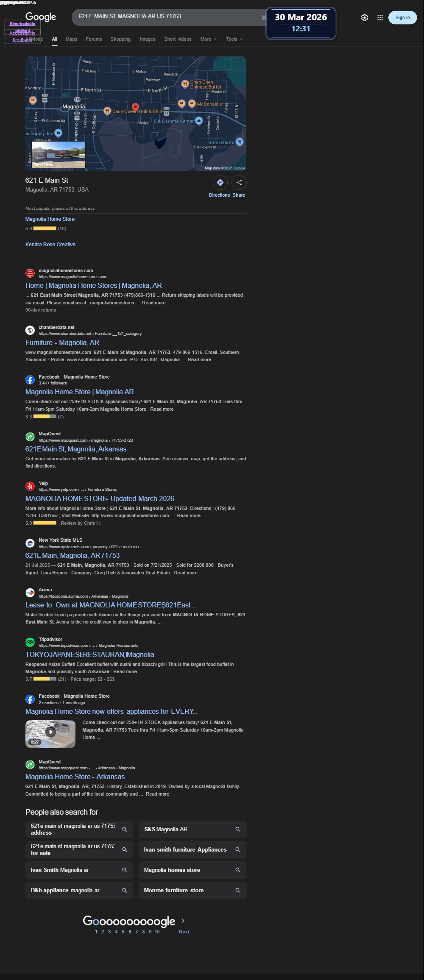
Task: Open the Magnolia Home Store place link
Action: 50,219
